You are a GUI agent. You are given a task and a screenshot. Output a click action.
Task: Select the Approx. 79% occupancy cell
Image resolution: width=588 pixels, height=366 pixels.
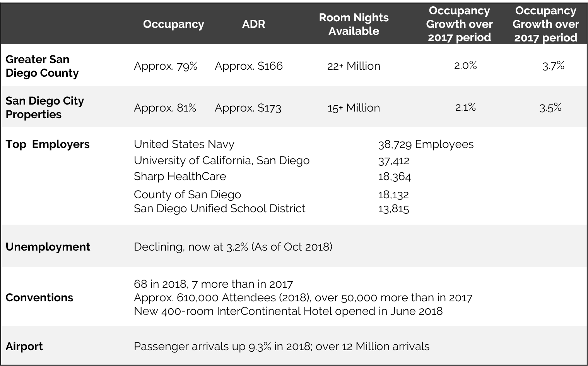[166, 66]
